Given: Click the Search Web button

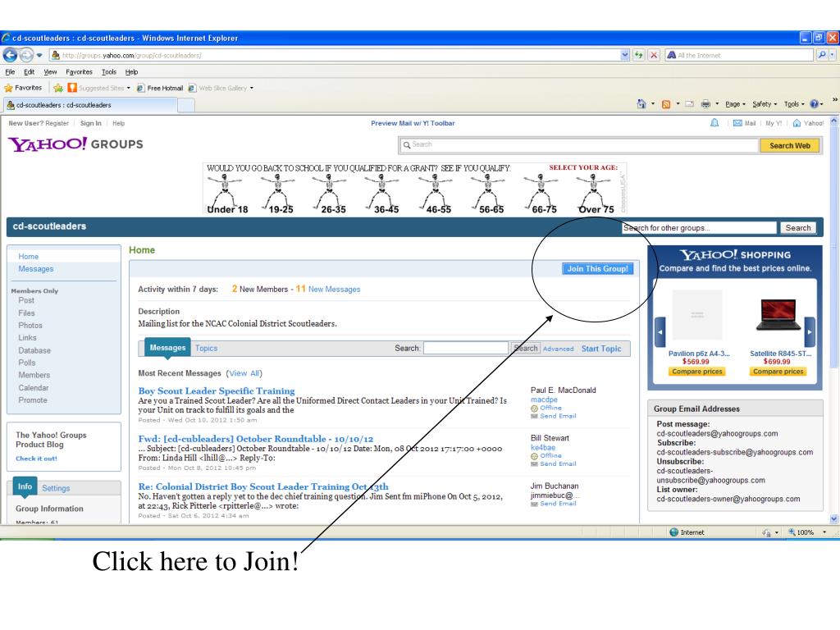Looking at the screenshot, I should [790, 146].
